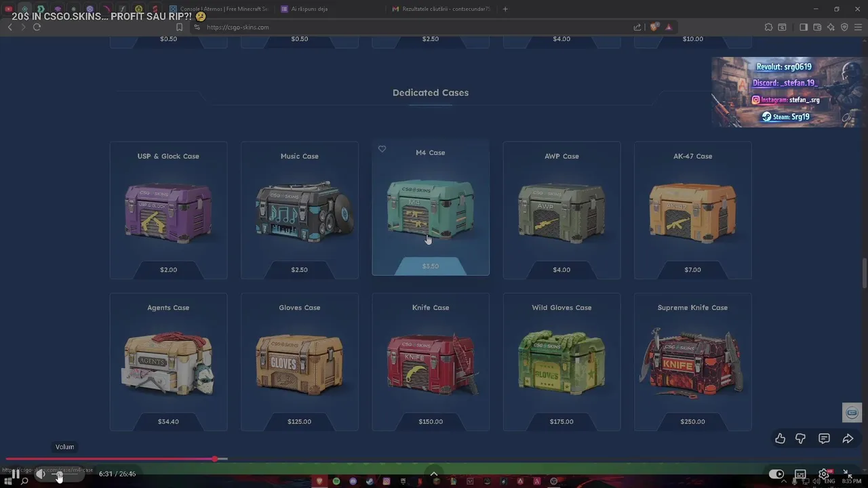
Task: Open the Brave shields lion icon
Action: coord(654,27)
